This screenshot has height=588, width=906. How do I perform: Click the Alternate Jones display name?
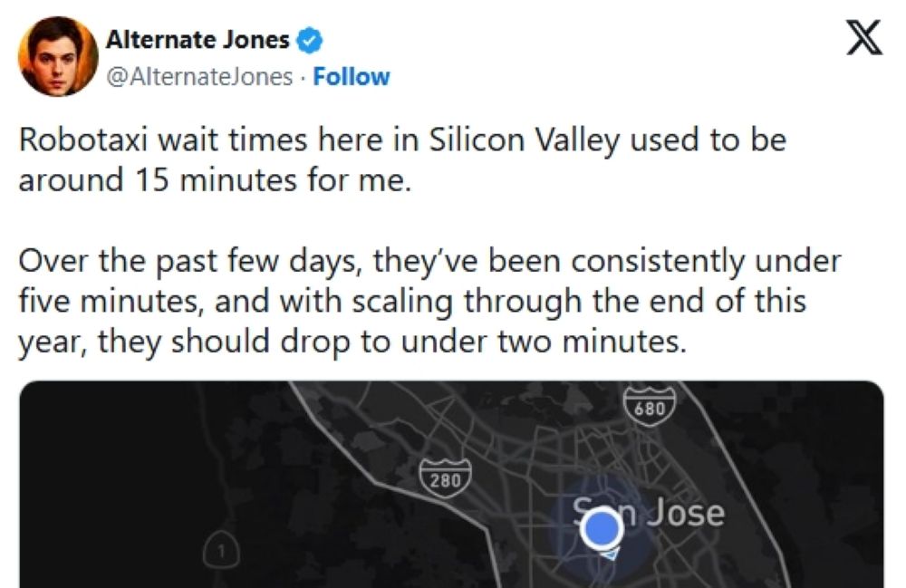(x=198, y=40)
